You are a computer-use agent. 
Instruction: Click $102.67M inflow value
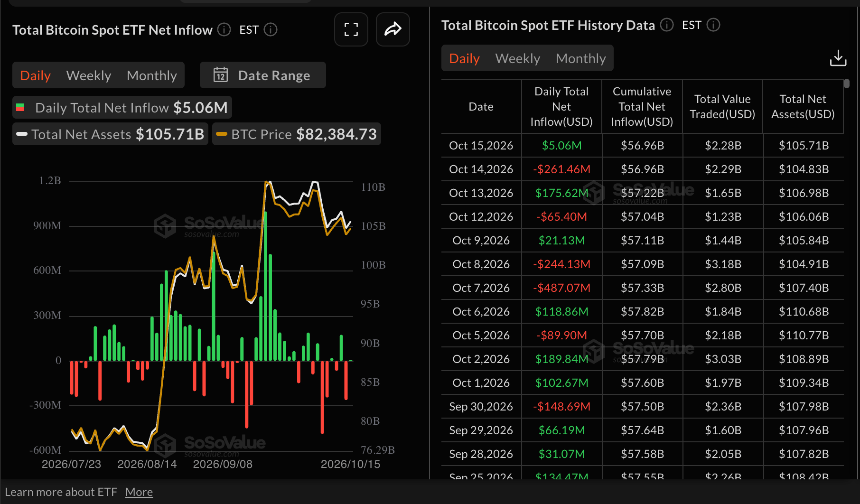(x=561, y=383)
